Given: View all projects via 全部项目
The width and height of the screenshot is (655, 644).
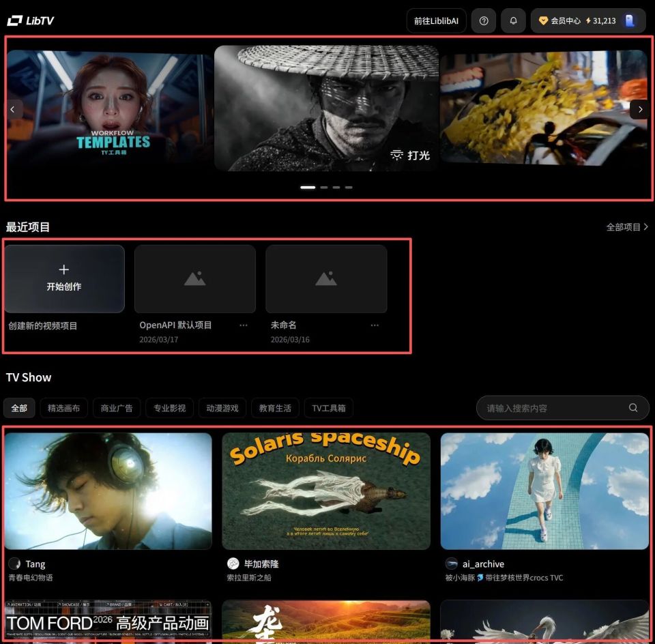Looking at the screenshot, I should [628, 226].
